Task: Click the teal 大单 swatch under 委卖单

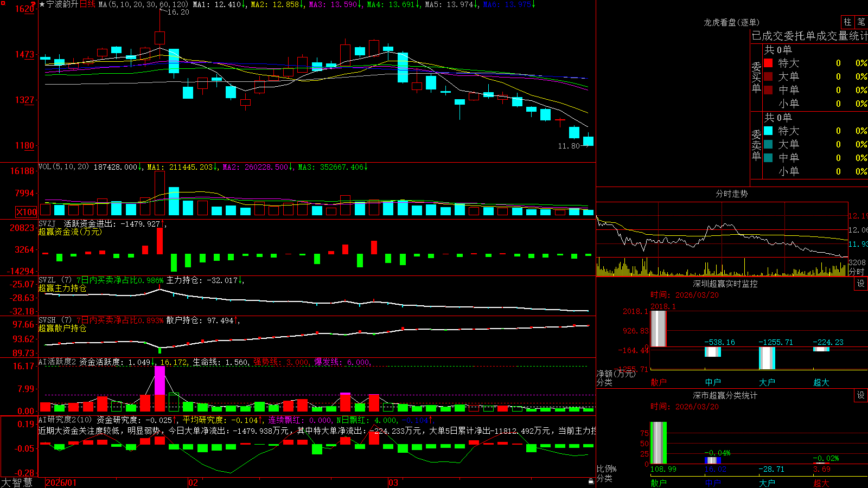Action: coord(768,144)
